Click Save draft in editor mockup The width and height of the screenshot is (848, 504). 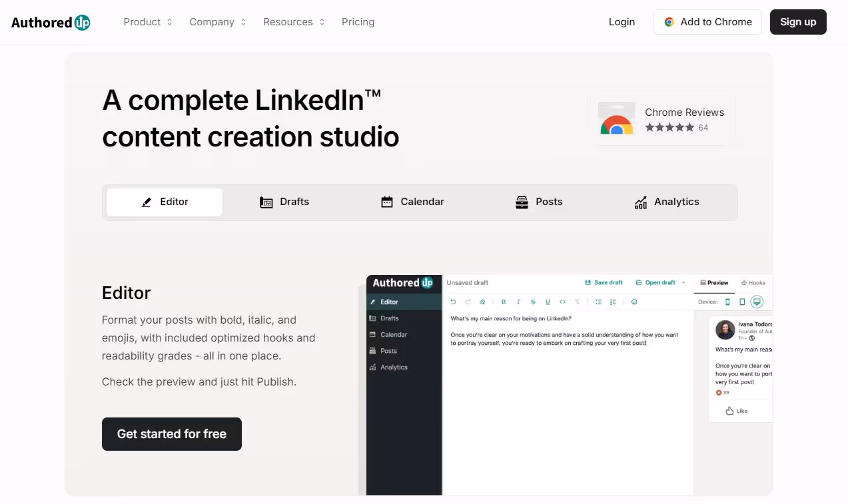604,283
